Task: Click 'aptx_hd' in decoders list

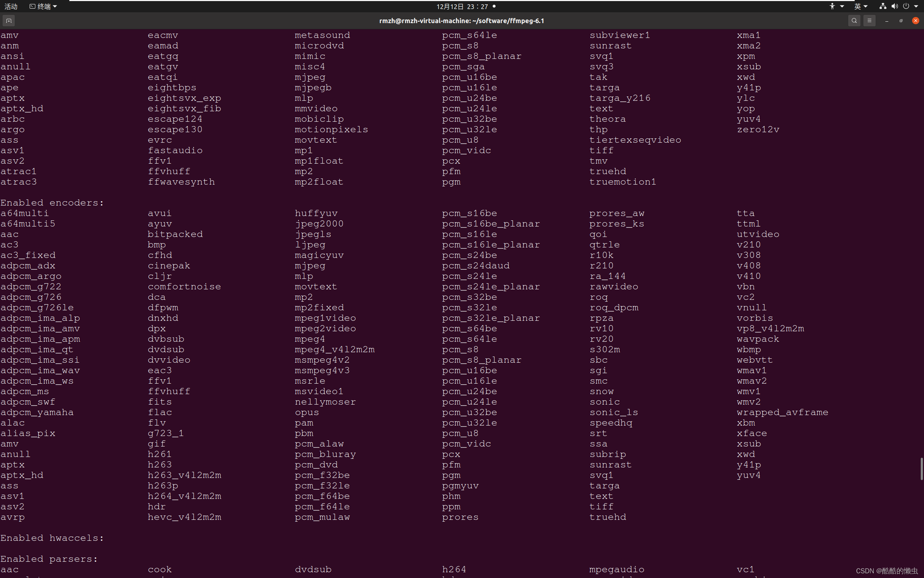Action: [22, 109]
